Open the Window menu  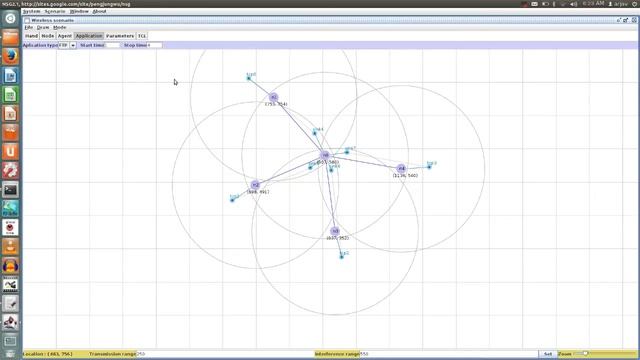pyautogui.click(x=79, y=11)
